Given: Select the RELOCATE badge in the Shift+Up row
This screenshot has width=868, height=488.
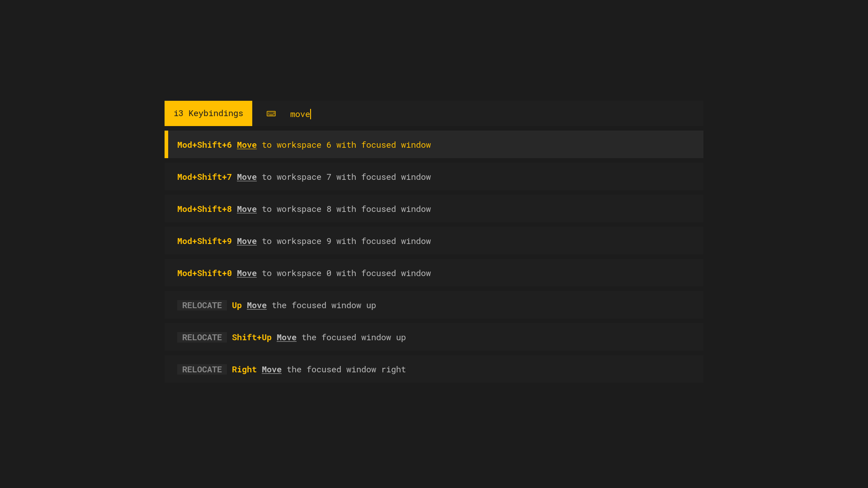Looking at the screenshot, I should 202,338.
